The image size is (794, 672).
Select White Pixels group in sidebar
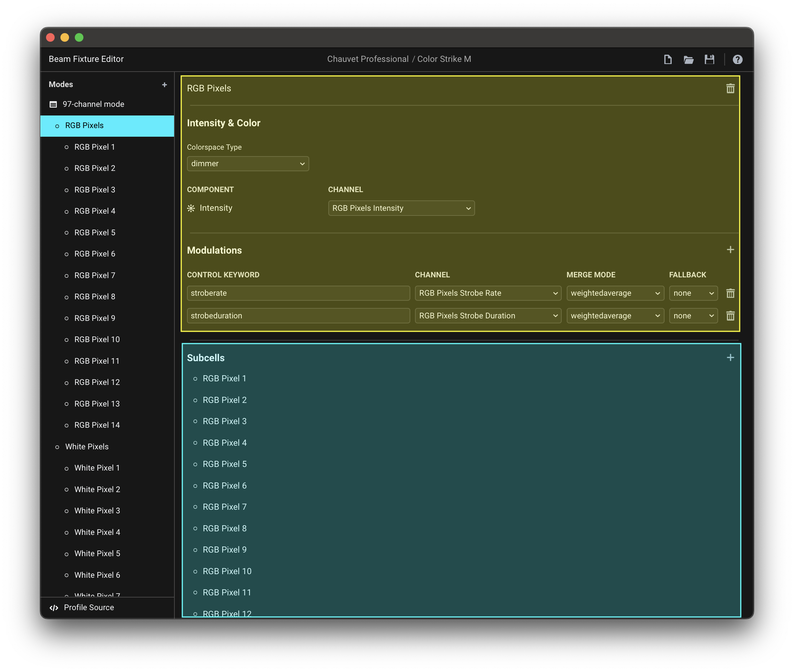click(x=108, y=446)
